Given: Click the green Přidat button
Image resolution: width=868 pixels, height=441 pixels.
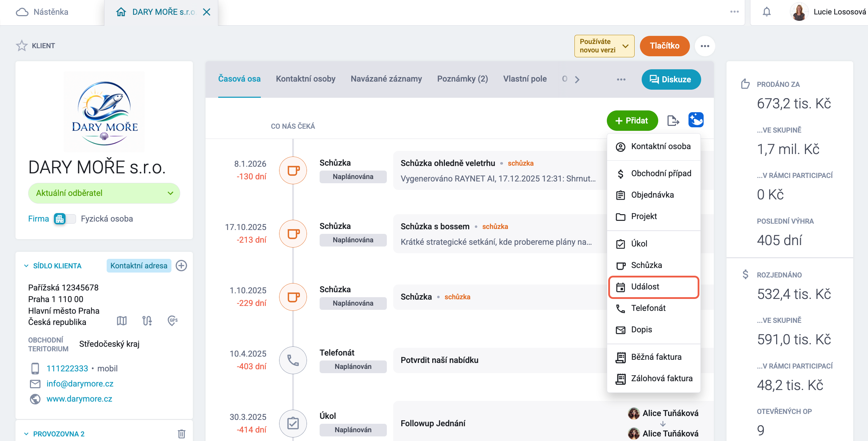Looking at the screenshot, I should pyautogui.click(x=632, y=121).
